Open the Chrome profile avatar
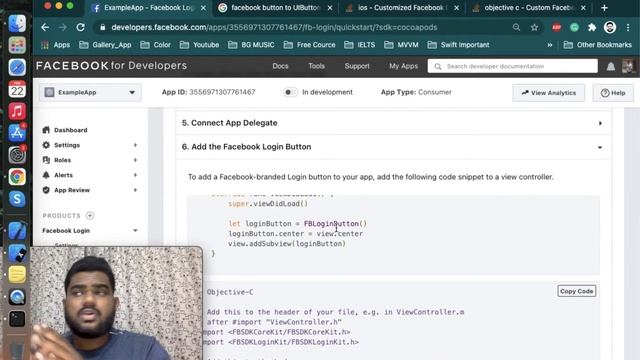Viewport: 640px width, 360px height. click(x=610, y=27)
